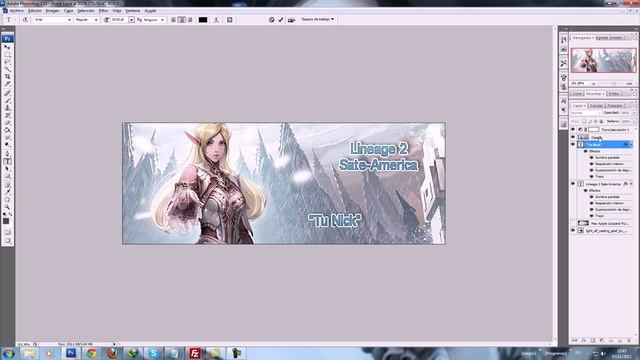Open the Espacio de trabajo dropdown

tap(318, 19)
